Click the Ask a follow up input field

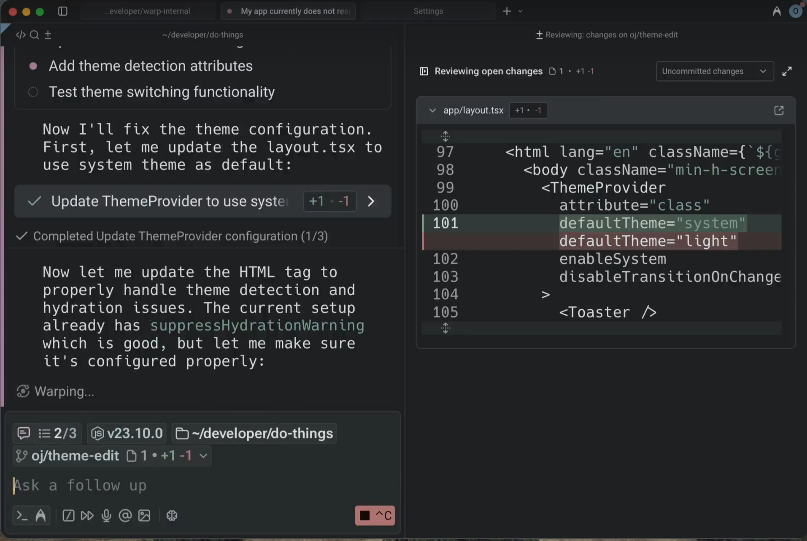(x=200, y=485)
